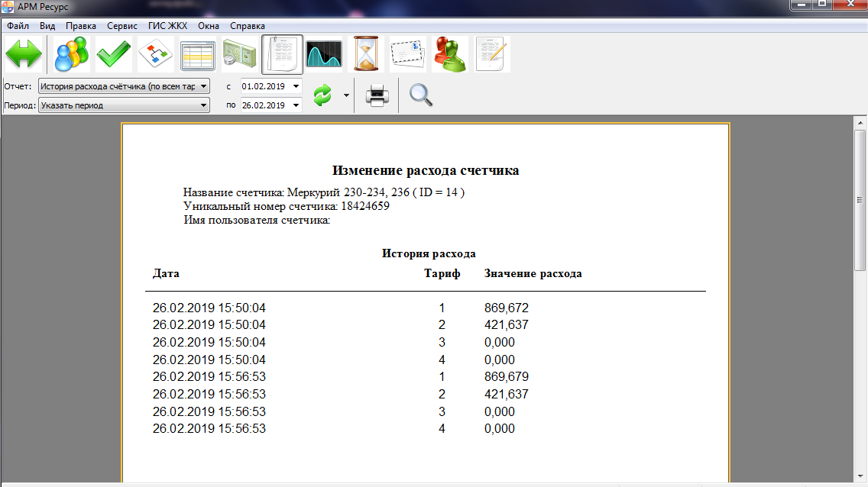The width and height of the screenshot is (868, 487).
Task: Open the start date 01.02.2019 picker
Action: click(x=296, y=86)
